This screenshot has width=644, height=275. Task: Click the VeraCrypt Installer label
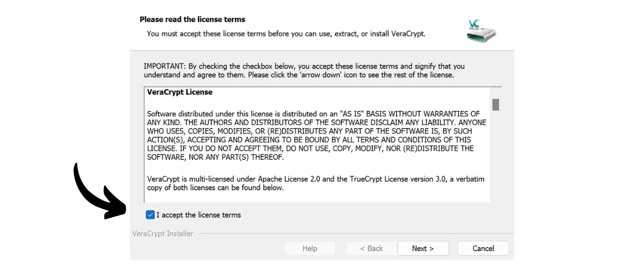point(163,234)
